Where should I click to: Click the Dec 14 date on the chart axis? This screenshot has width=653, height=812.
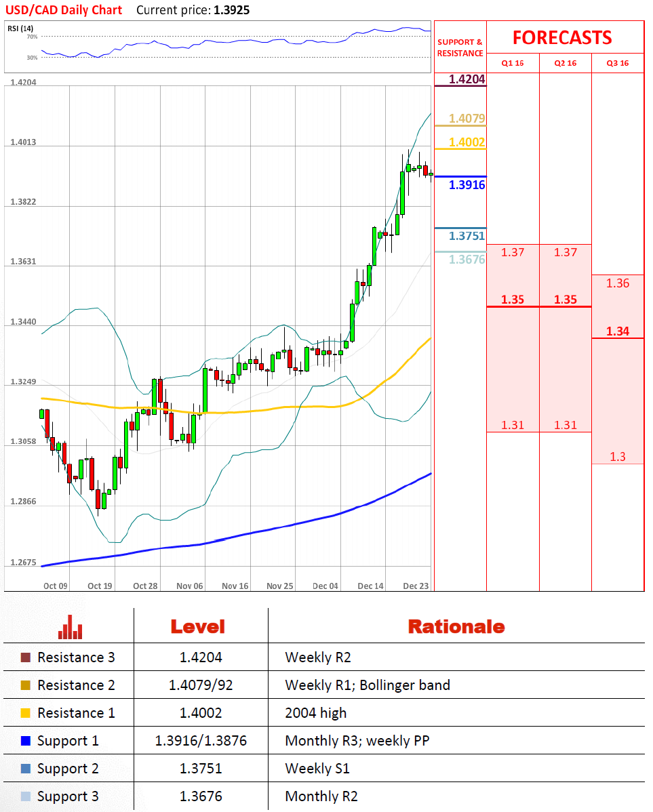[370, 586]
